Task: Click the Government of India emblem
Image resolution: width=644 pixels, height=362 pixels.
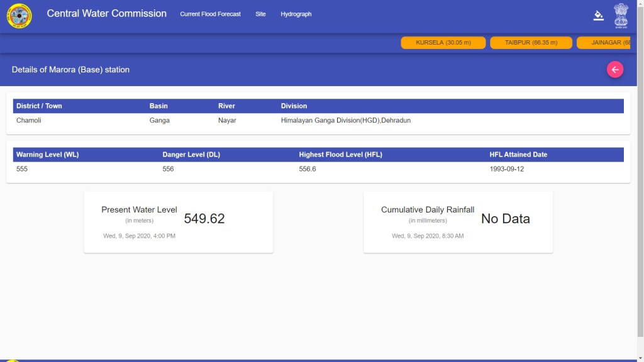Action: [621, 16]
